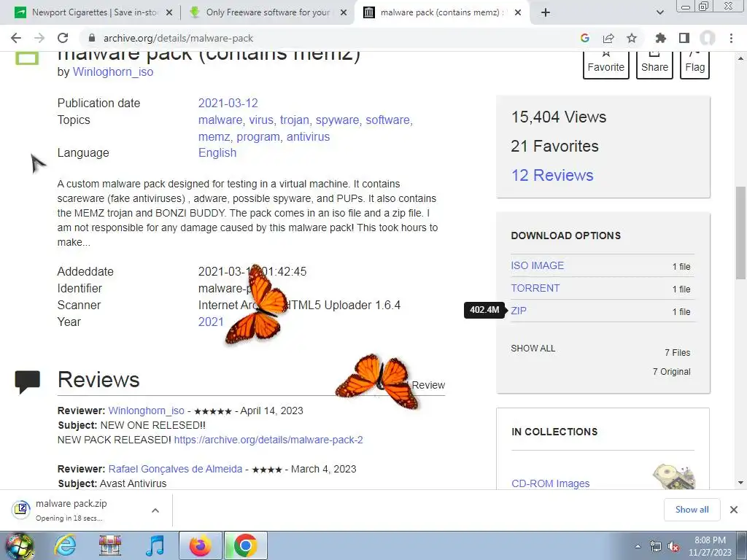
Task: Click the Year 2021 link
Action: pos(211,322)
